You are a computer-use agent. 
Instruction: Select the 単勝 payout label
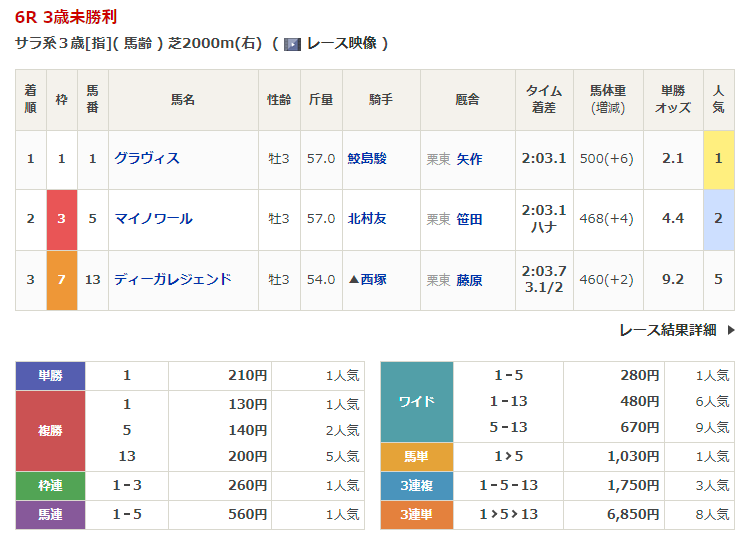(50, 376)
